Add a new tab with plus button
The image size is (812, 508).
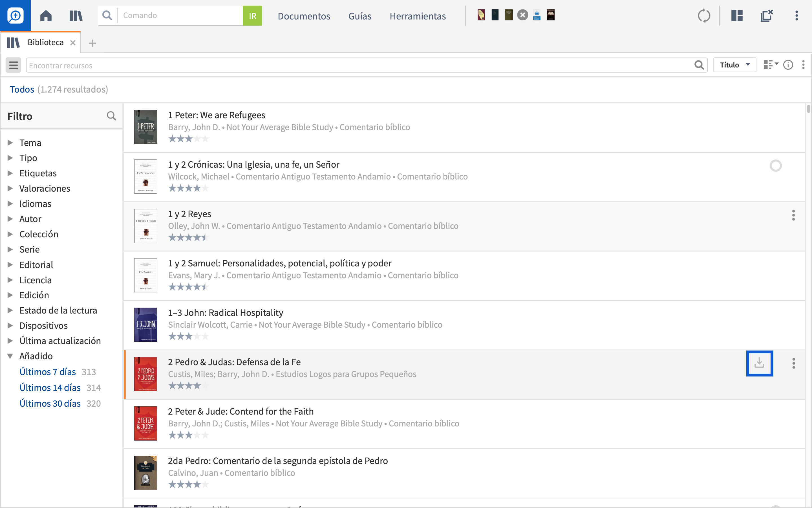[92, 43]
